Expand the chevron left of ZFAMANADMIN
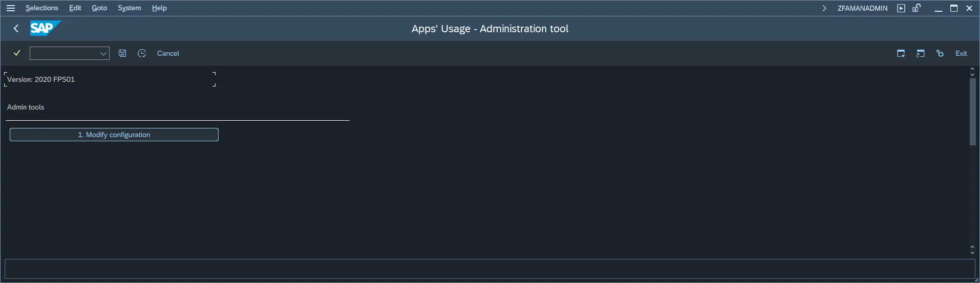 [x=824, y=8]
